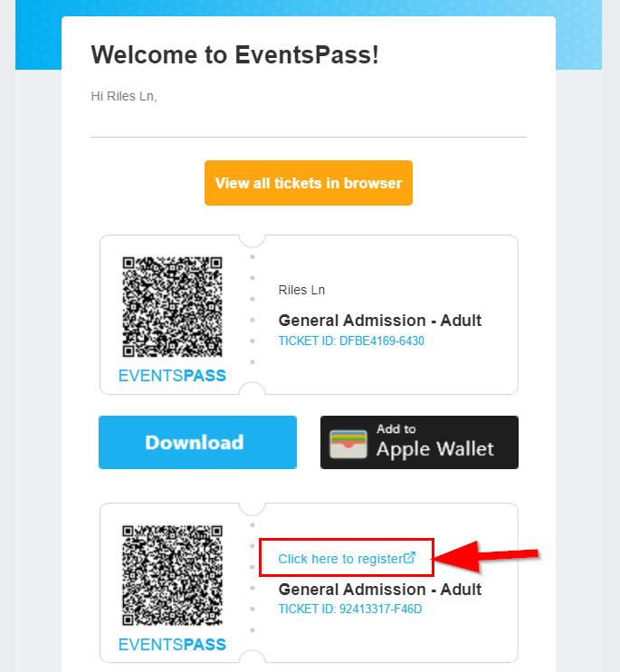The width and height of the screenshot is (620, 672).
Task: Click second General Admission - Adult title
Action: (380, 590)
